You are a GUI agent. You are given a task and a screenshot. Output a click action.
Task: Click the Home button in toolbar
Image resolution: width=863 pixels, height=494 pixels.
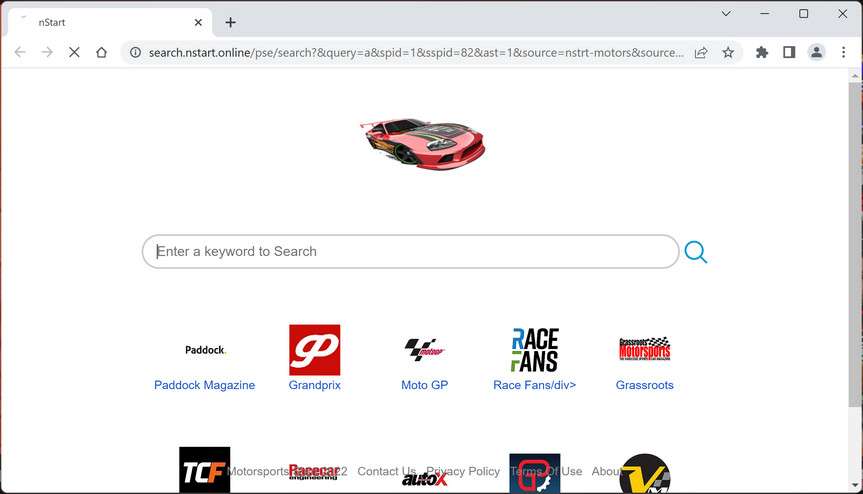pos(101,52)
